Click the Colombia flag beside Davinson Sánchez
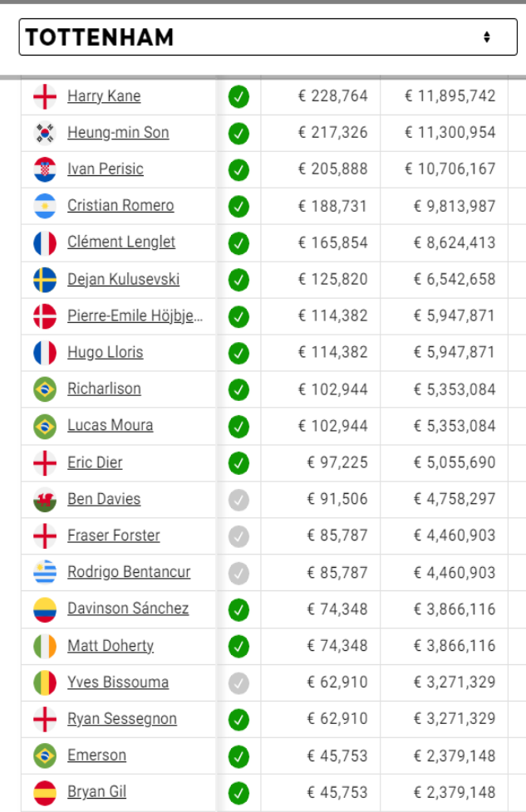This screenshot has width=526, height=812. (x=45, y=609)
